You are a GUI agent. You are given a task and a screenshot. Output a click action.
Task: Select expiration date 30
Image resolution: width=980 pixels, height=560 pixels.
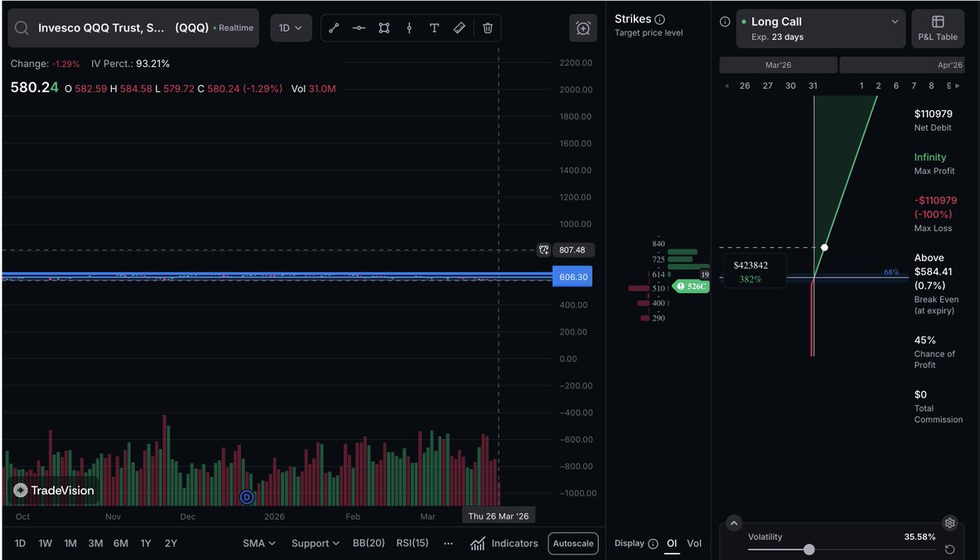(791, 86)
